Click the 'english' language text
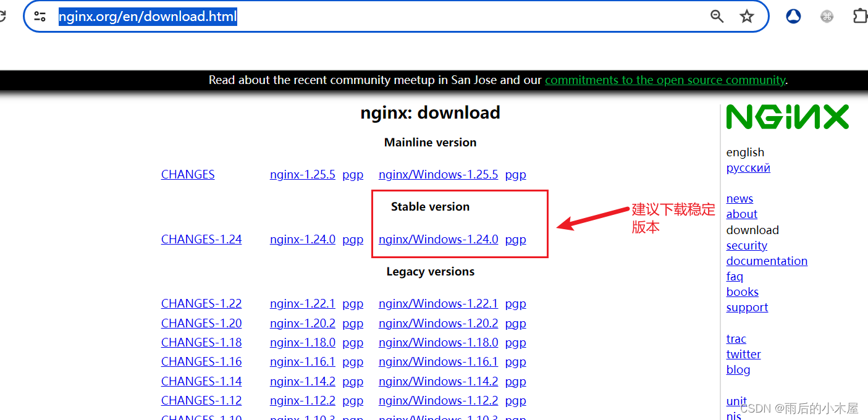 click(745, 153)
